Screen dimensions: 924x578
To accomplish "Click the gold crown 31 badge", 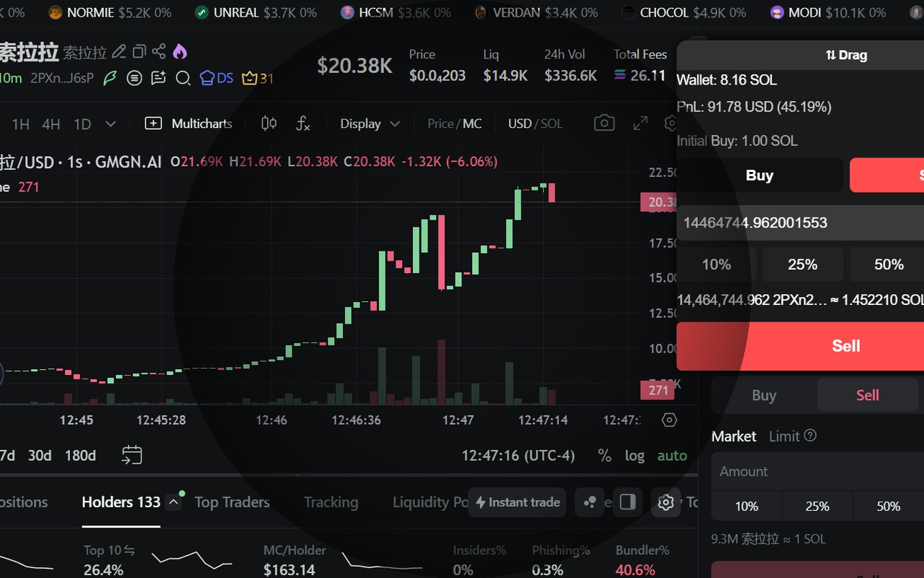I will click(x=258, y=78).
